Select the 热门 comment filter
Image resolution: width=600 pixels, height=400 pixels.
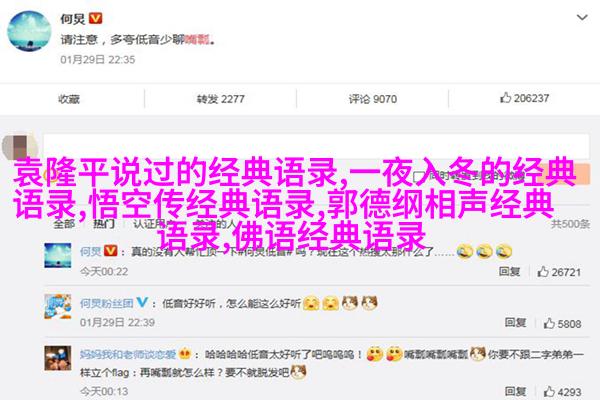click(x=104, y=224)
